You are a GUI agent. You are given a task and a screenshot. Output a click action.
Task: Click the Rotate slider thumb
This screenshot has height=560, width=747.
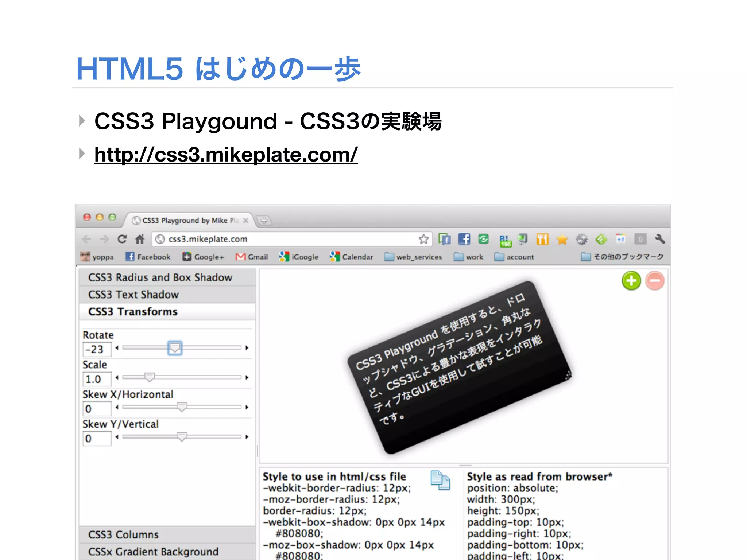[175, 348]
